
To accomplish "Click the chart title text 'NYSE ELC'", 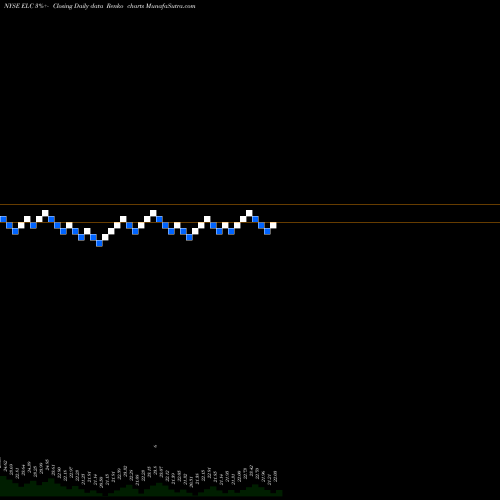I will pyautogui.click(x=19, y=6).
